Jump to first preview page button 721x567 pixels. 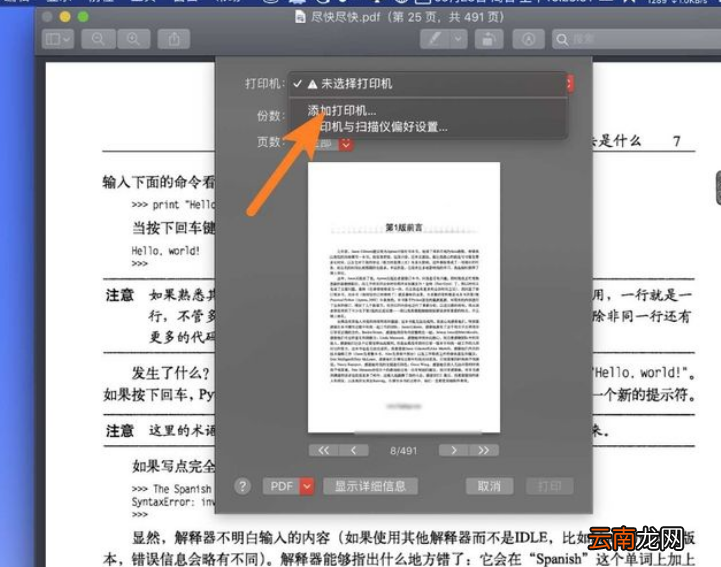tap(324, 450)
